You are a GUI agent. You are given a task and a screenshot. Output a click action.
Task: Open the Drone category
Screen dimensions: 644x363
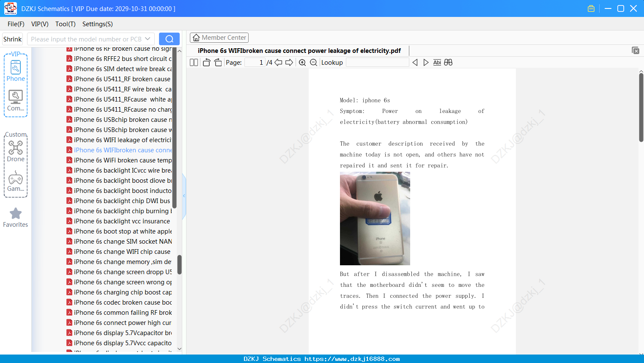pos(16,151)
